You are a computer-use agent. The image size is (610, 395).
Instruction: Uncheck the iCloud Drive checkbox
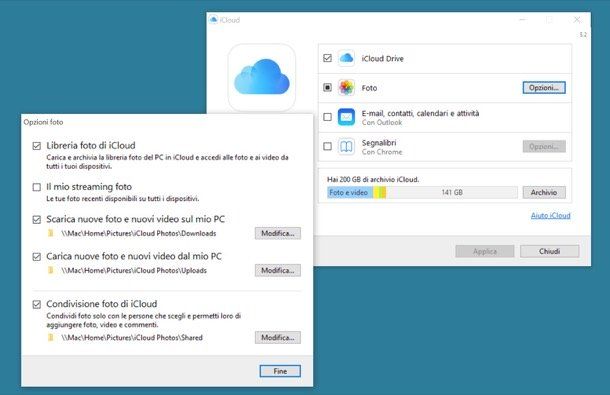point(328,58)
